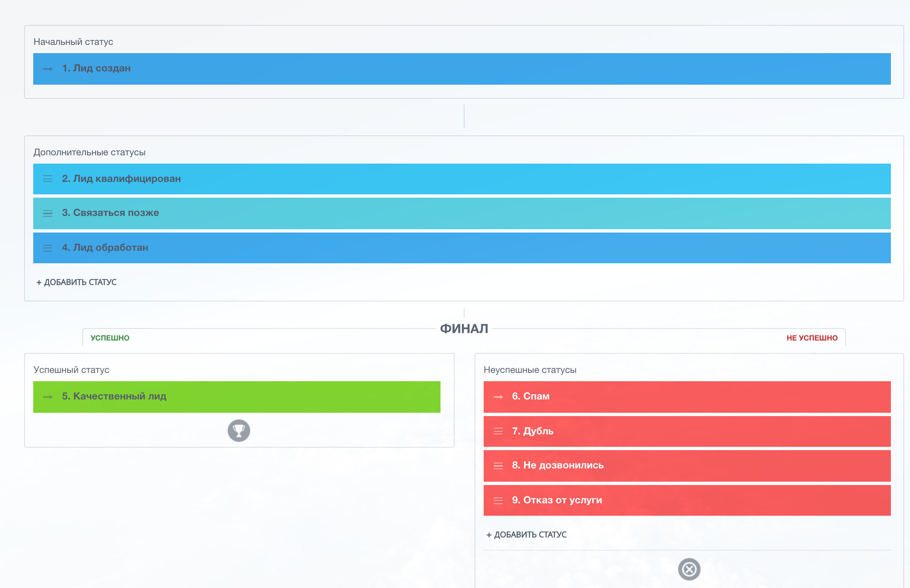This screenshot has width=910, height=588.
Task: Select the НЕ УСПЕШНО tab label
Action: click(x=812, y=338)
